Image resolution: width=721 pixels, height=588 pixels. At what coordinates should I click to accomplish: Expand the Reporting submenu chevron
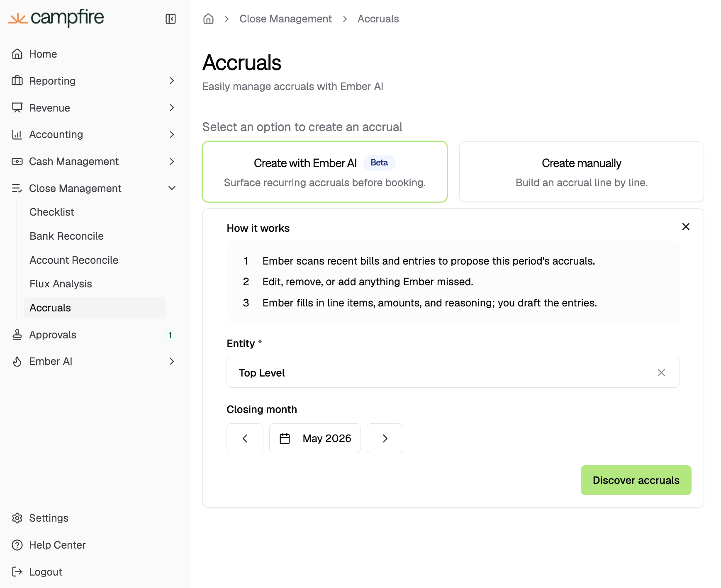click(172, 81)
